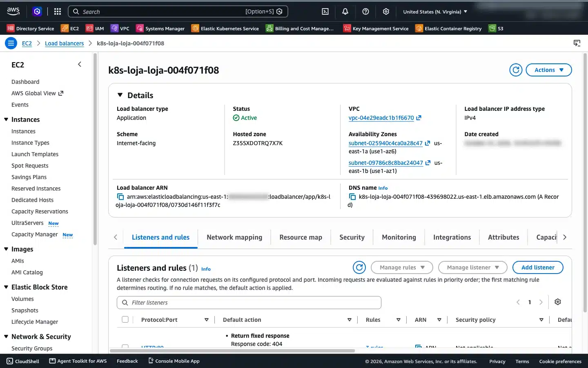Toggle the side navigation hamburger button
Screen dimensions: 588x368
pyautogui.click(x=11, y=43)
